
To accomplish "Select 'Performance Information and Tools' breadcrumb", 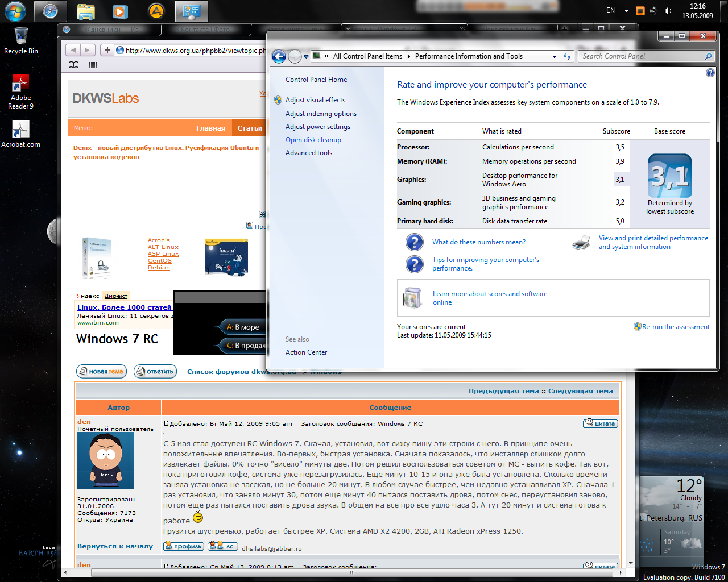I will 469,56.
